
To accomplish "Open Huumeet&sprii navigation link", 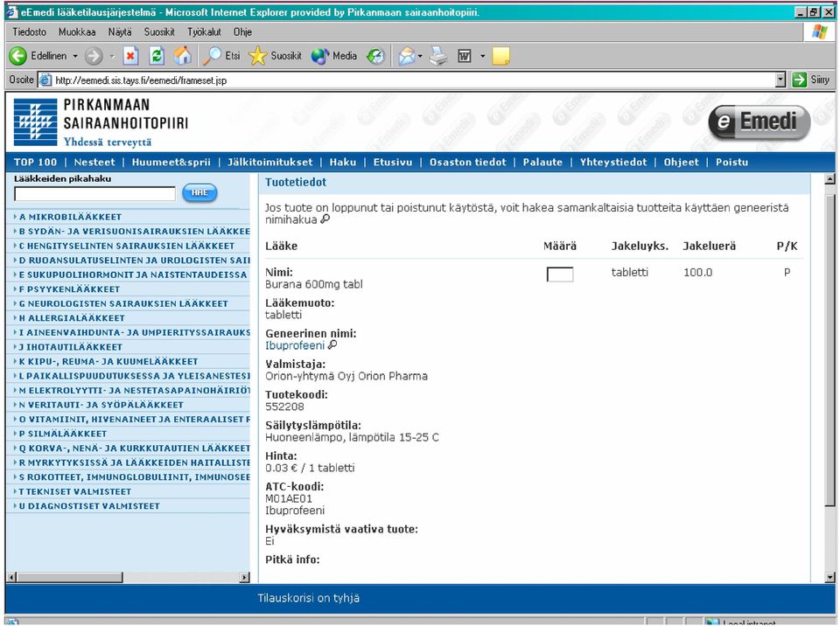I will (171, 163).
